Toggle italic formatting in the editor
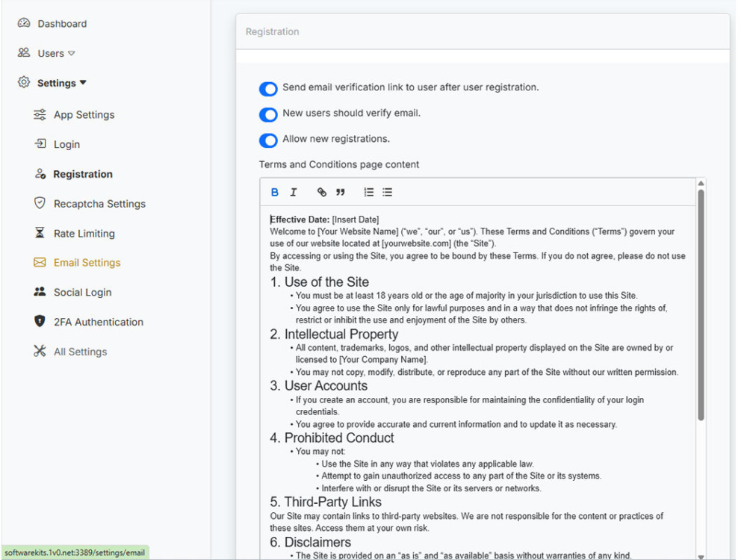Screen dimensions: 747x560 coord(294,193)
